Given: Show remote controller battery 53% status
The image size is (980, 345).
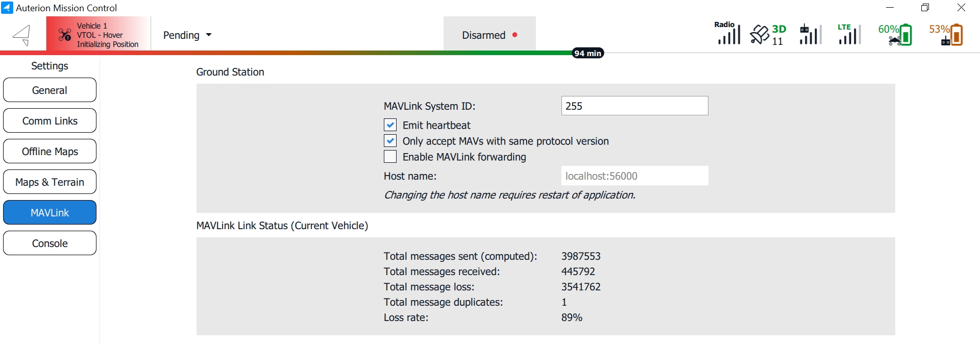Looking at the screenshot, I should [x=947, y=35].
